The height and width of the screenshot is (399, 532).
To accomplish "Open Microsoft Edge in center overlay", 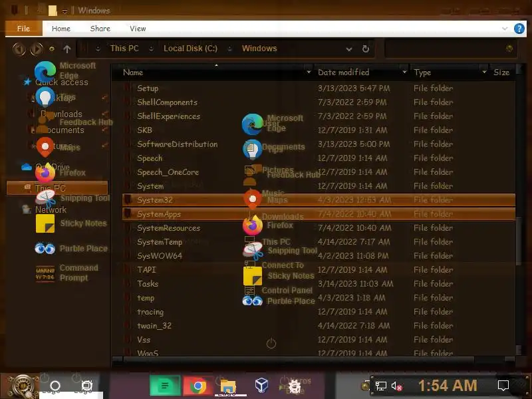I will point(253,124).
